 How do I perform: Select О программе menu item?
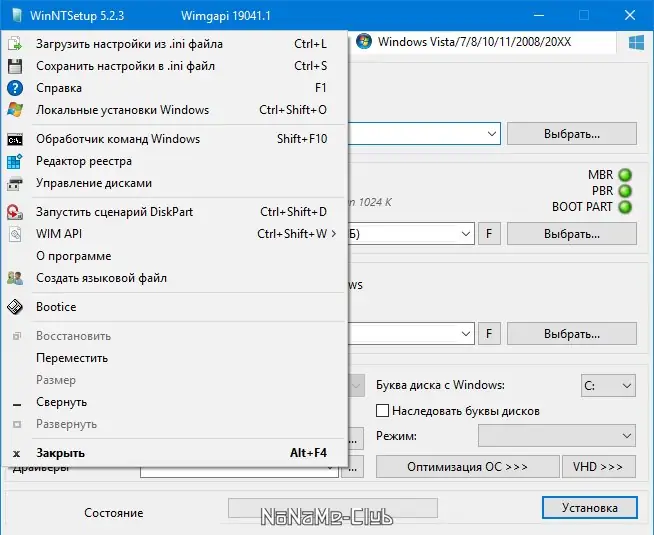[x=176, y=256]
